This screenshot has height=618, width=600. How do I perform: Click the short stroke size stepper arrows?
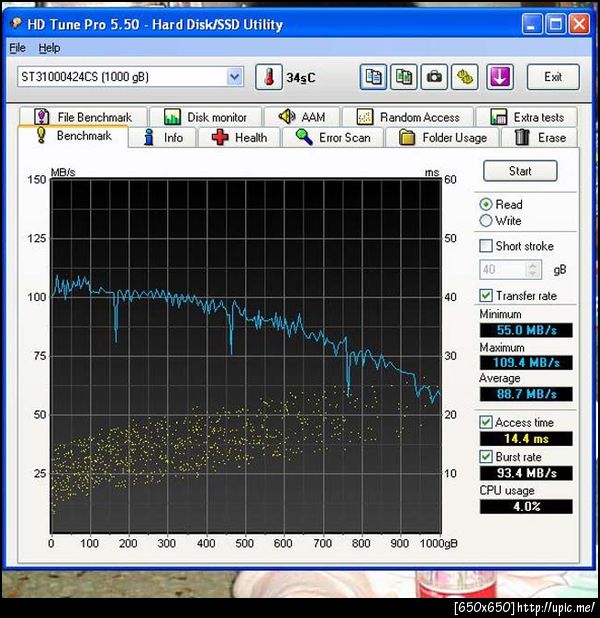[x=533, y=270]
